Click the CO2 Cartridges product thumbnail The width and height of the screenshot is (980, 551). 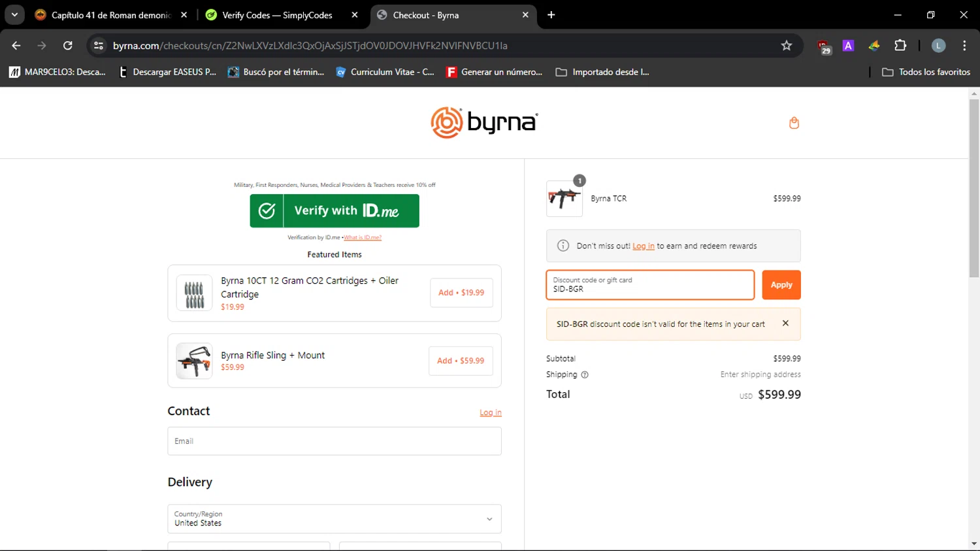click(x=194, y=293)
